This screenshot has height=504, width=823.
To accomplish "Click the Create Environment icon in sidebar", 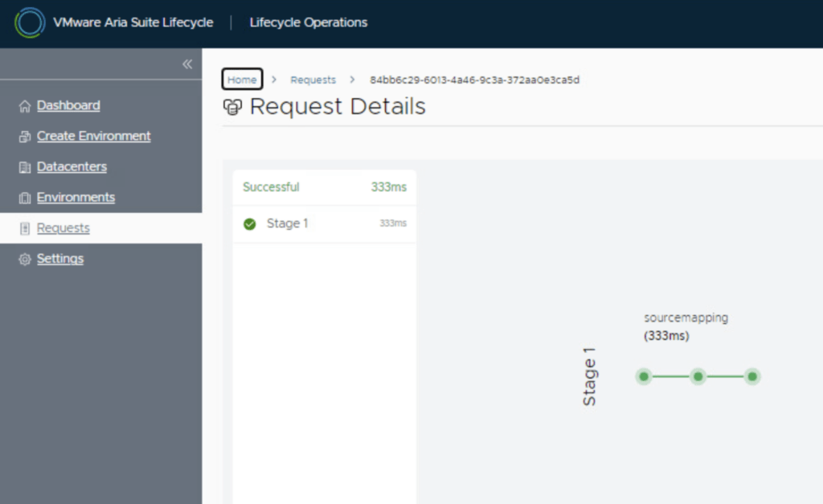I will (24, 137).
